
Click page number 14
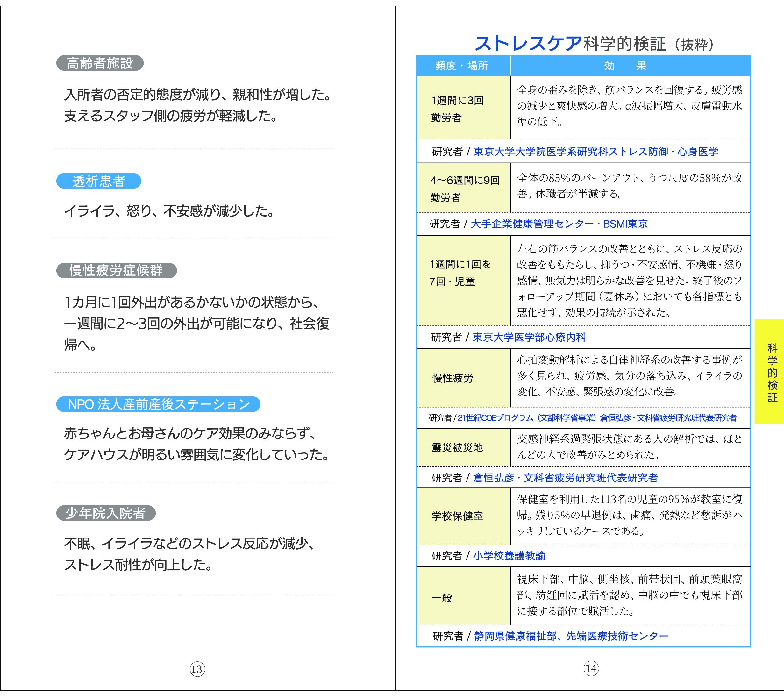coord(591,668)
